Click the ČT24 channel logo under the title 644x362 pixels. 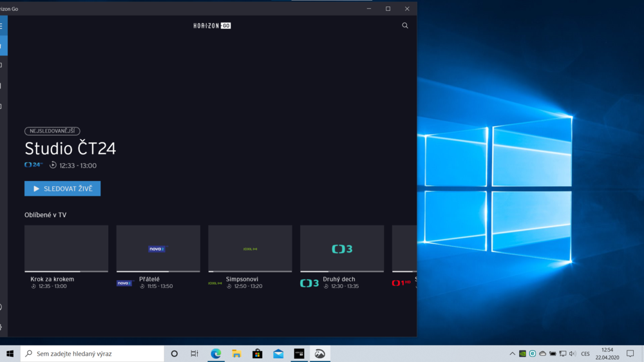33,166
